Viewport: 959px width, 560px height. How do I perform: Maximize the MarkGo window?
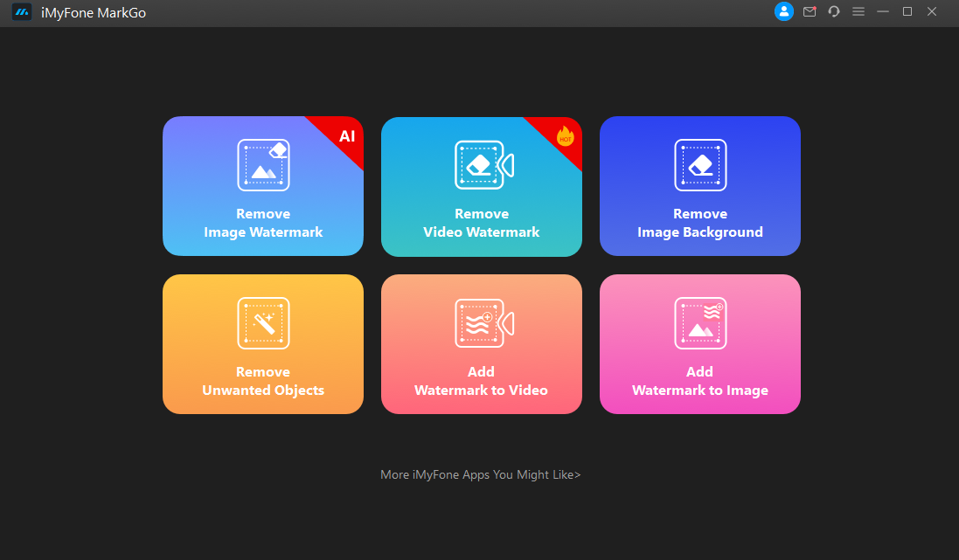click(907, 11)
